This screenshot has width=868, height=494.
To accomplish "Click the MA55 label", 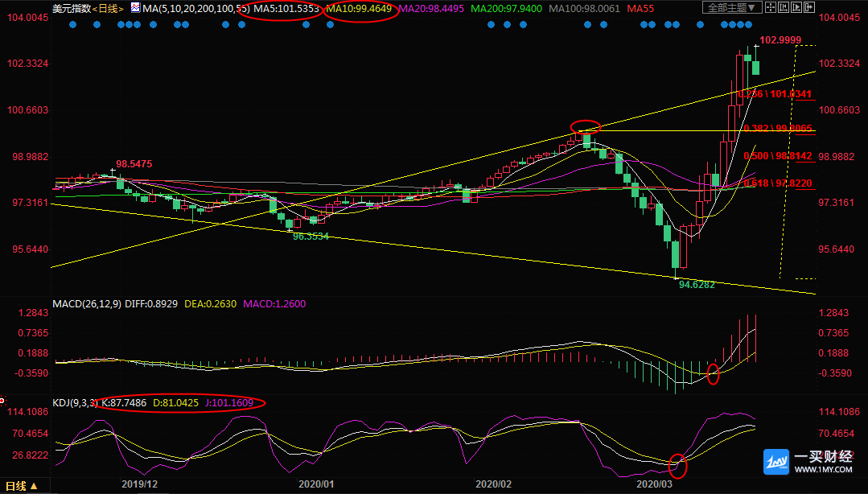I will point(640,8).
